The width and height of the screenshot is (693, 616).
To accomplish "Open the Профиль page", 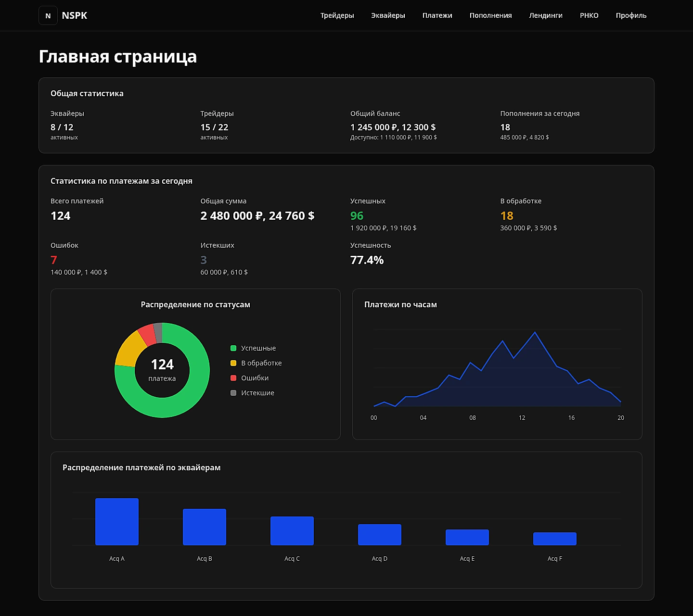I will point(631,15).
